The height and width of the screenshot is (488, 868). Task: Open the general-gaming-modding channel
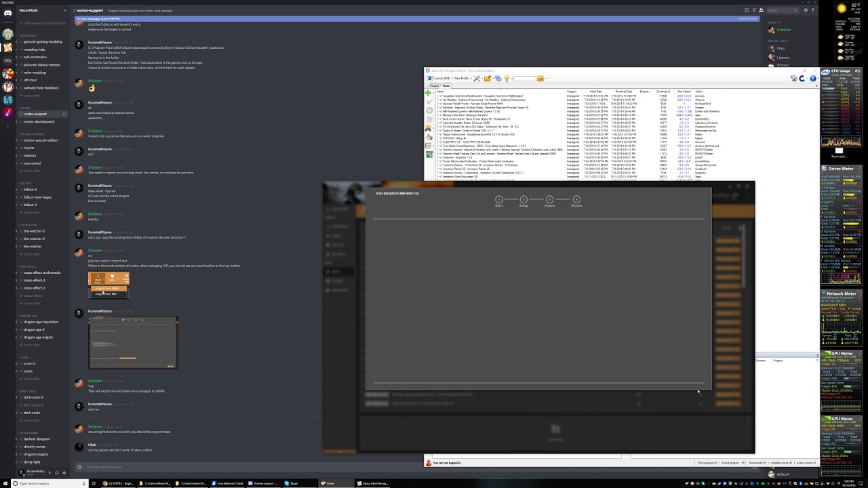click(43, 41)
